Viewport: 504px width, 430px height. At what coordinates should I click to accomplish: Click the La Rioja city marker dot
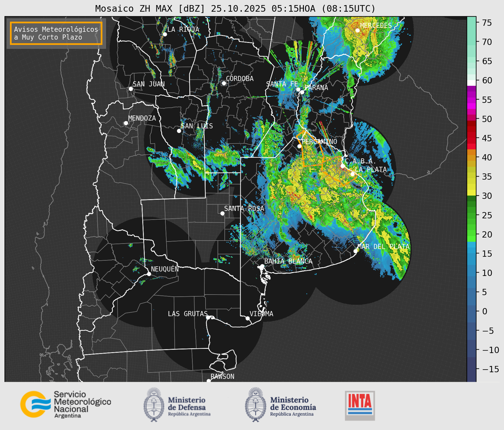(165, 34)
